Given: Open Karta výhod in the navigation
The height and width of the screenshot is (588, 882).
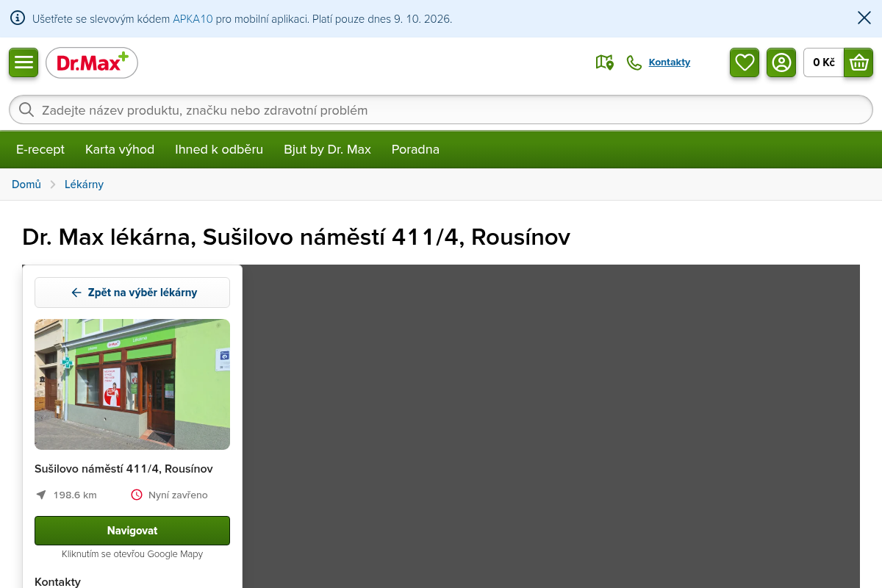Looking at the screenshot, I should tap(120, 149).
